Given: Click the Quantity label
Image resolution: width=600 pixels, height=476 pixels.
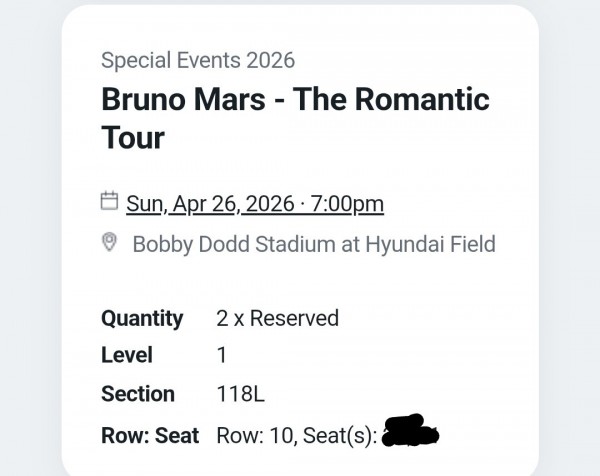Looking at the screenshot, I should click(142, 319).
